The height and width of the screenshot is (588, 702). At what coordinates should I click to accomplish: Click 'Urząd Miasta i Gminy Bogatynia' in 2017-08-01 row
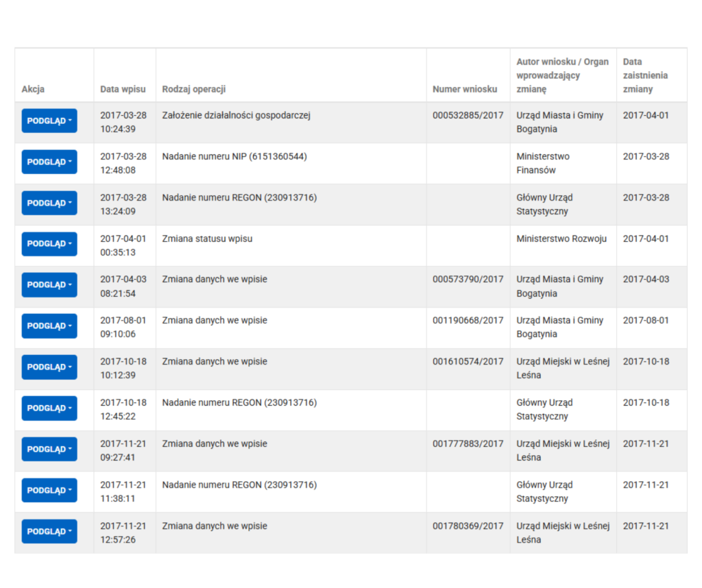559,327
